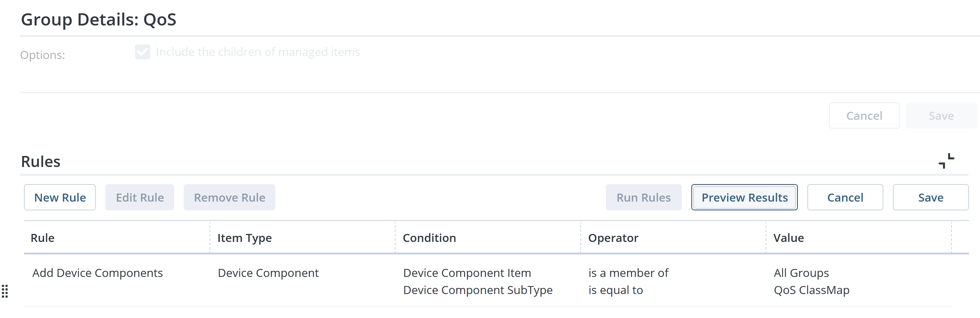
Task: Select the Device Component SubType condition text
Action: (x=478, y=290)
